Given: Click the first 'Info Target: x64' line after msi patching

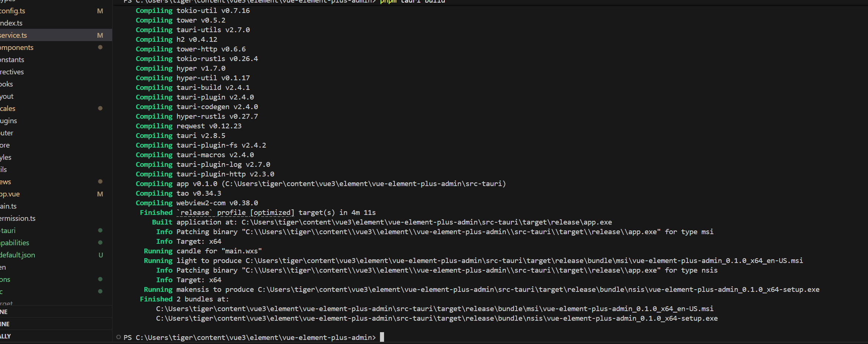Looking at the screenshot, I should [x=189, y=242].
